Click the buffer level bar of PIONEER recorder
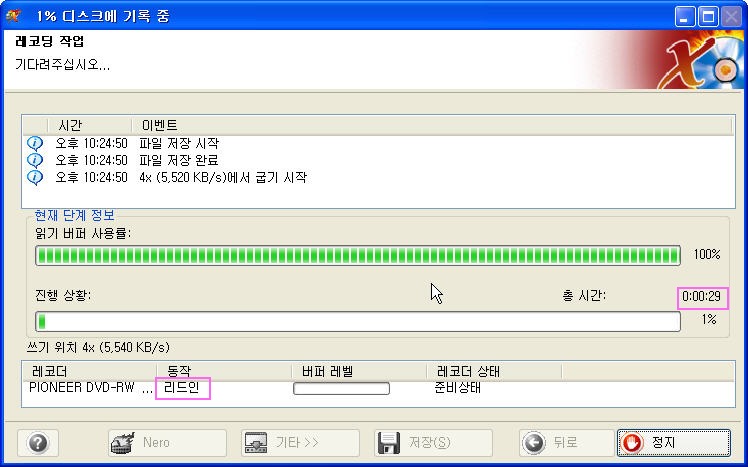 point(342,388)
